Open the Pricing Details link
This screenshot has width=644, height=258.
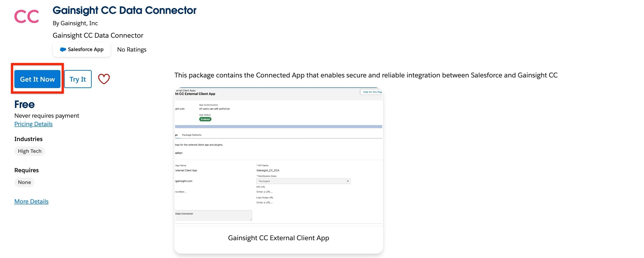click(33, 124)
